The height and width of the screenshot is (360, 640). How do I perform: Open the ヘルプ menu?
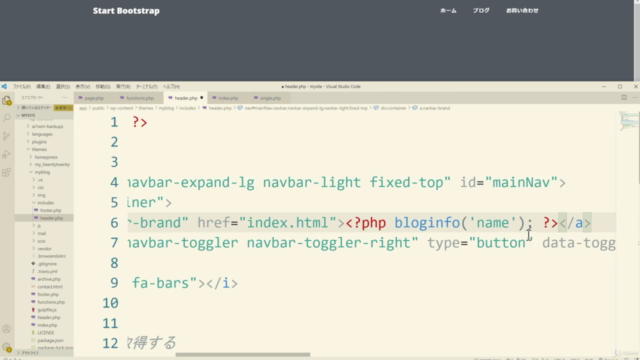(x=171, y=87)
